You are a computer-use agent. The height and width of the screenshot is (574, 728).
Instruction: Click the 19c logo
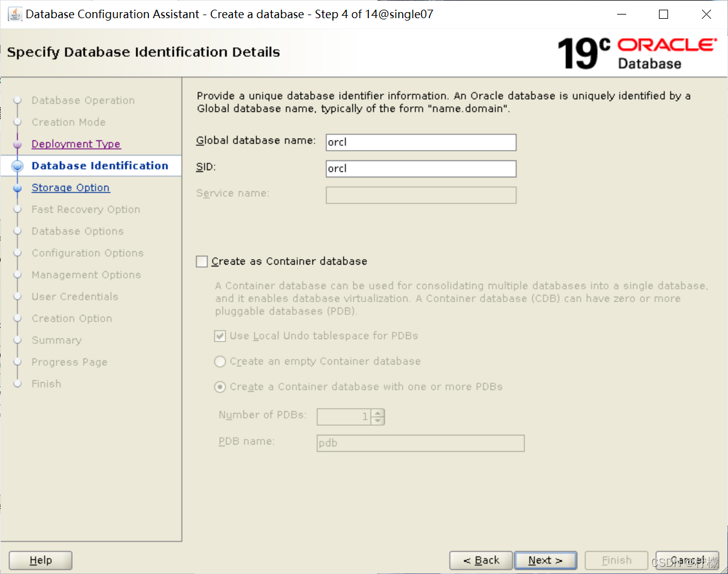point(581,53)
